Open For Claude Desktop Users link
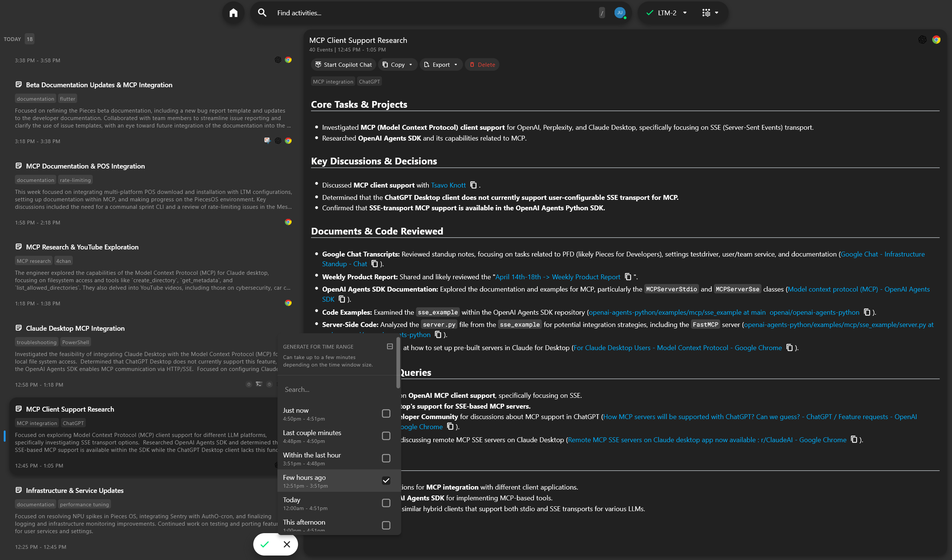 coord(678,347)
